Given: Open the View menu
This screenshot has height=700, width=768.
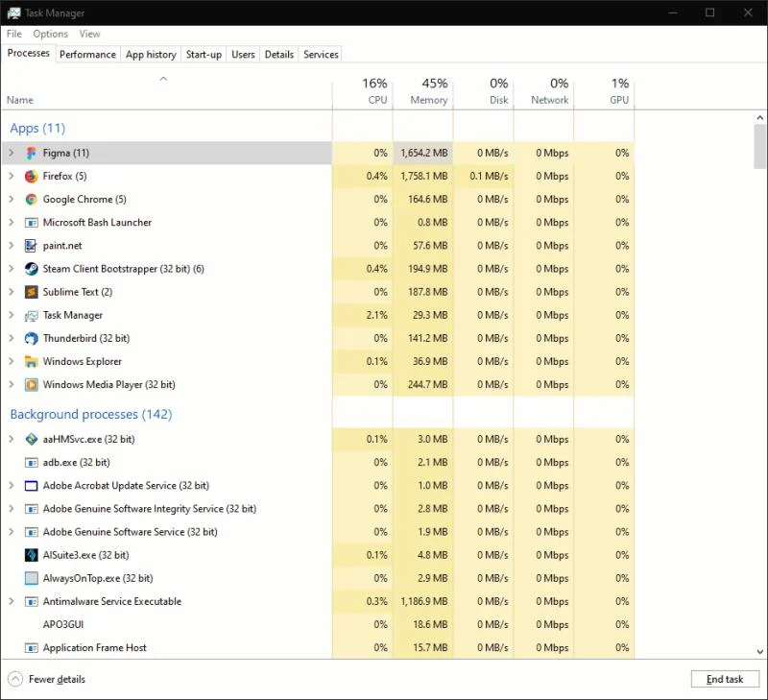Looking at the screenshot, I should [89, 34].
